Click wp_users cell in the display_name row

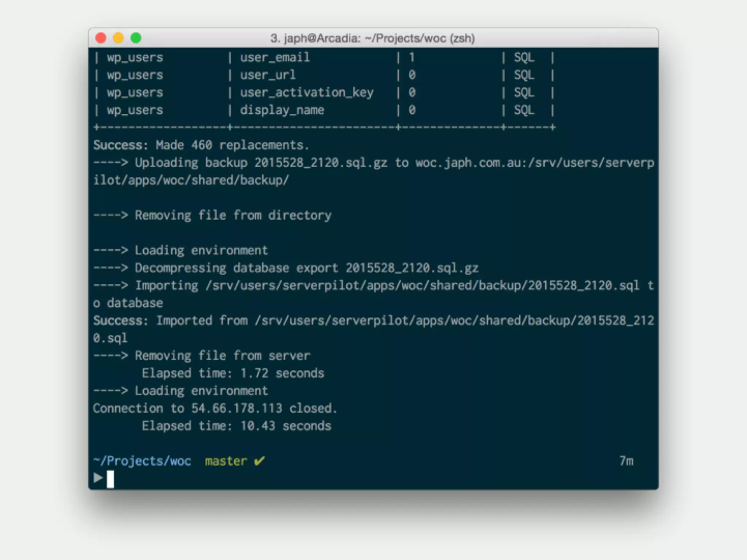pos(135,110)
